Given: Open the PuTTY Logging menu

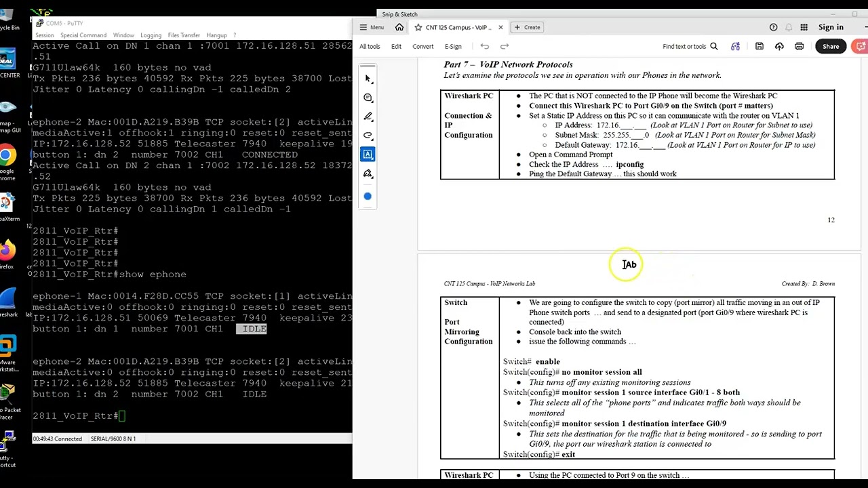Looking at the screenshot, I should pyautogui.click(x=151, y=35).
